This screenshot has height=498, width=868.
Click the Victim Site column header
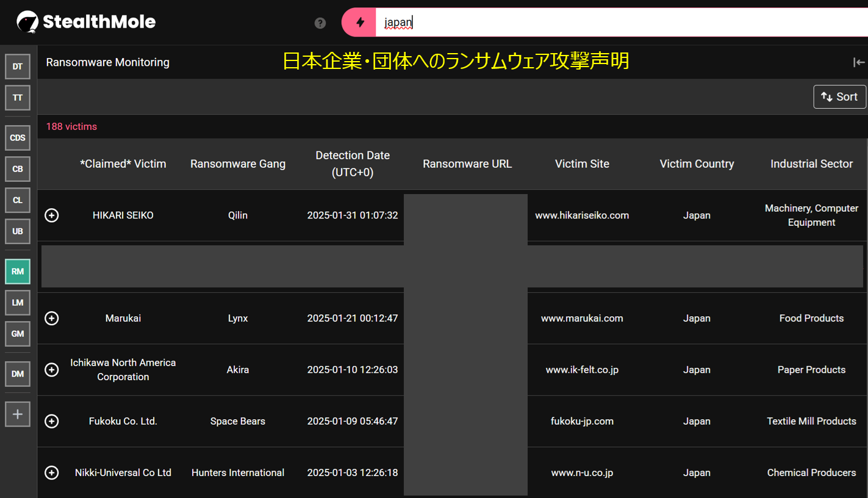tap(582, 164)
